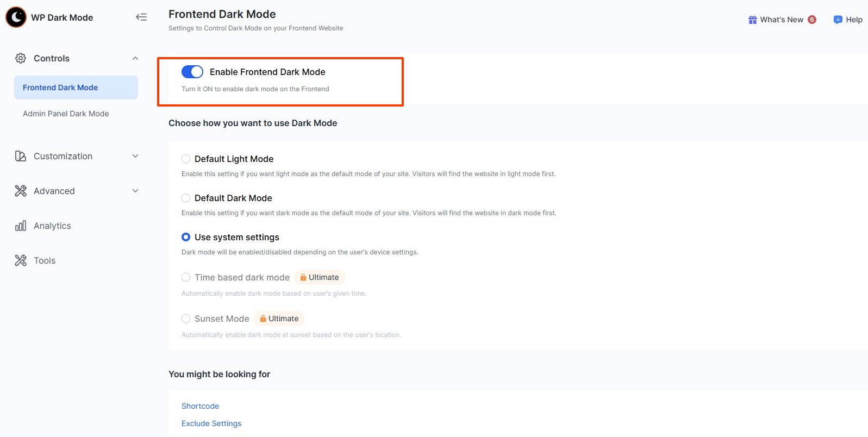The image size is (868, 437).
Task: Click the Help chat bubble icon
Action: (x=838, y=20)
